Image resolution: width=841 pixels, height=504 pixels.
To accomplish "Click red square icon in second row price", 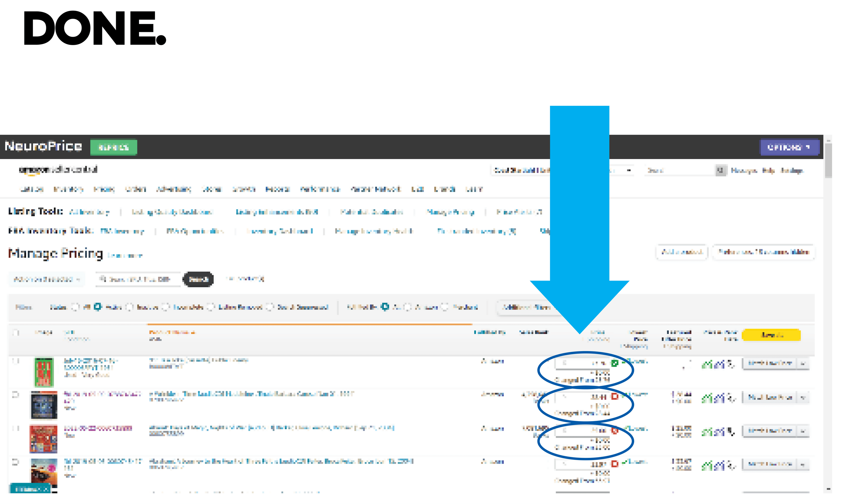I will [x=614, y=396].
